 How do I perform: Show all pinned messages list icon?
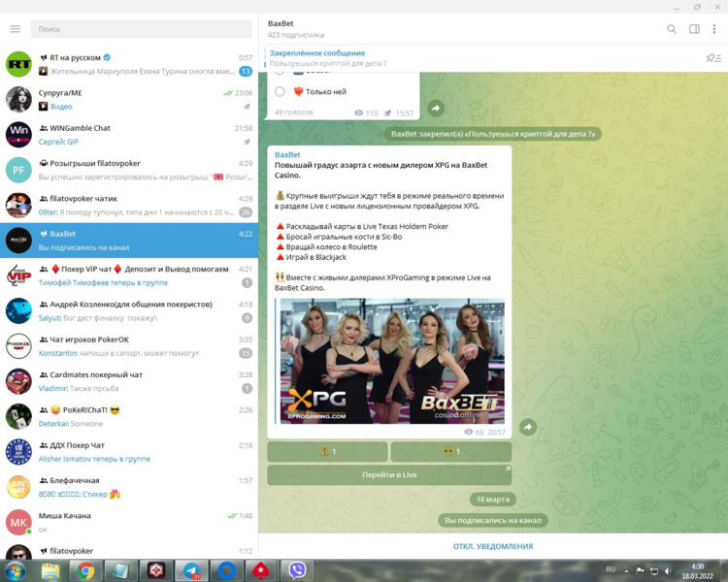coord(713,58)
